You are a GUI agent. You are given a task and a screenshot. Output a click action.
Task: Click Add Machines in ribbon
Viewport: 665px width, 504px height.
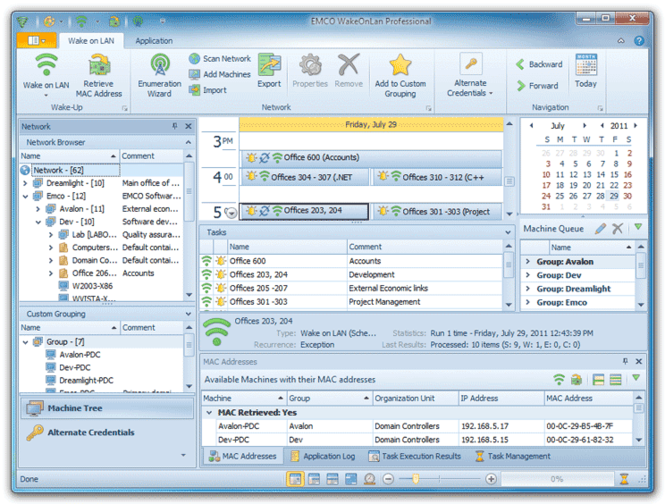(x=220, y=74)
